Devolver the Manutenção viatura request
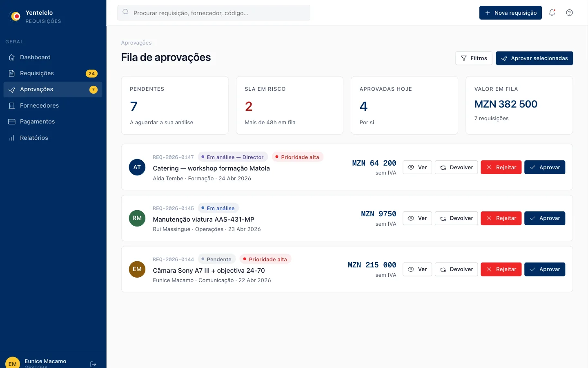This screenshot has width=588, height=368. click(456, 218)
